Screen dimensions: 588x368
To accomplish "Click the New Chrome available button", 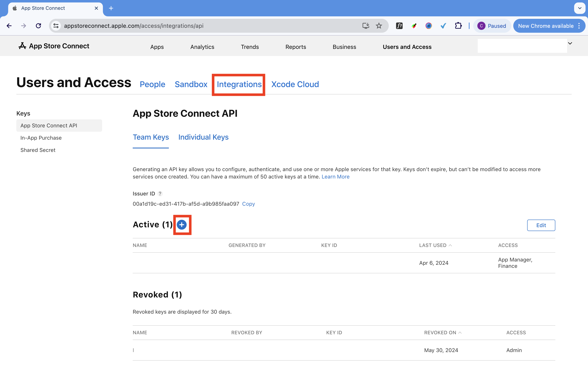I will pyautogui.click(x=546, y=26).
